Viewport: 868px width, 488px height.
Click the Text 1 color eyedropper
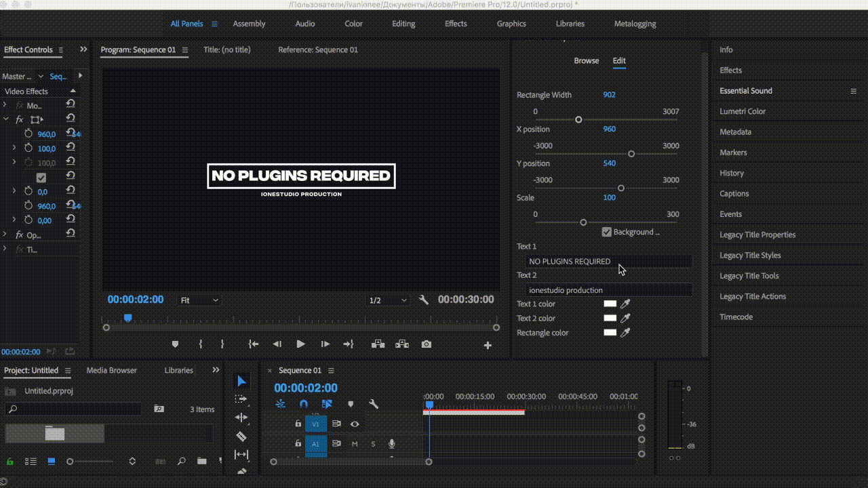[x=625, y=304]
